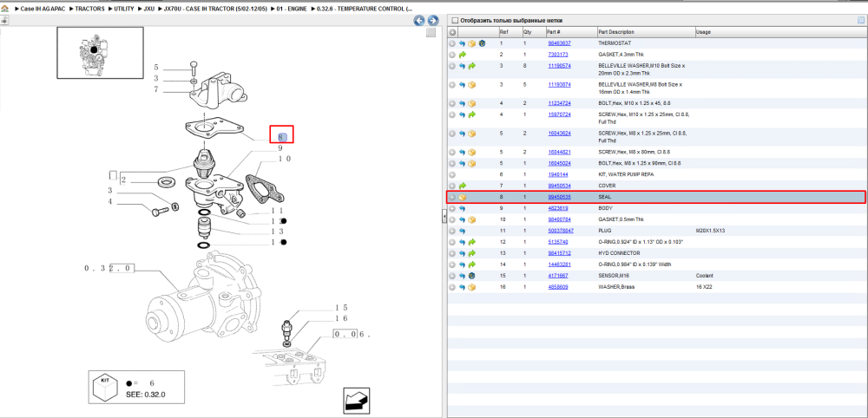Click the small square button at diagram corner
The width and height of the screenshot is (868, 418).
(431, 33)
